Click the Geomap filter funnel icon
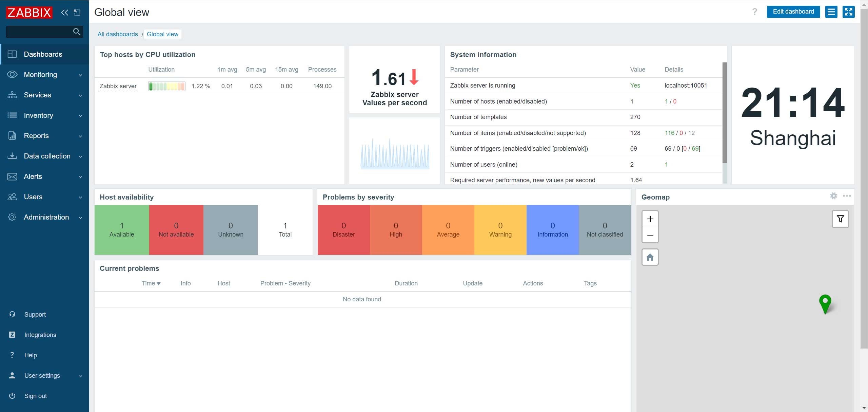The width and height of the screenshot is (868, 412). pos(840,219)
